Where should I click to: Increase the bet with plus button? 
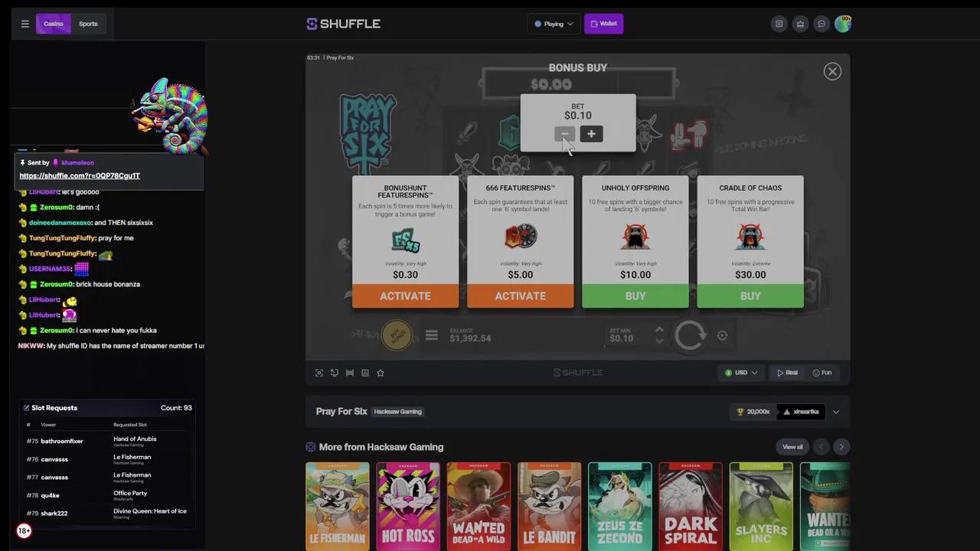click(591, 134)
